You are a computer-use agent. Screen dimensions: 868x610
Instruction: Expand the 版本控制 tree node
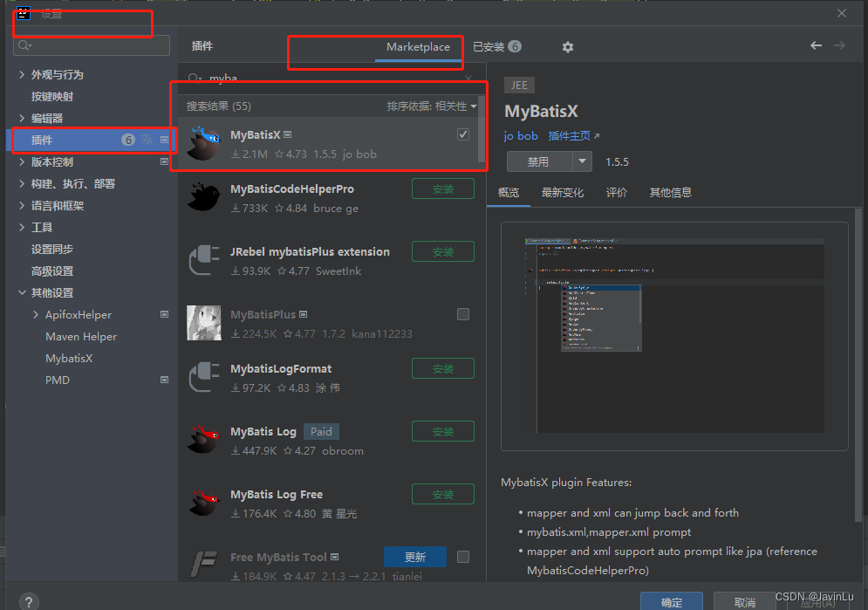(22, 161)
